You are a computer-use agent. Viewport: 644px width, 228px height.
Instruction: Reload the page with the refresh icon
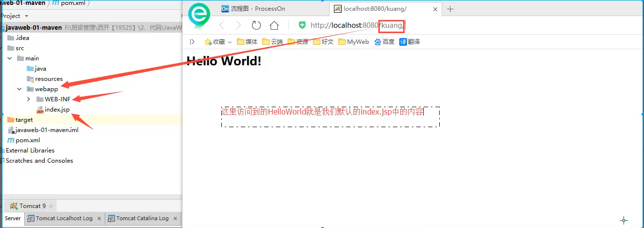tap(256, 25)
